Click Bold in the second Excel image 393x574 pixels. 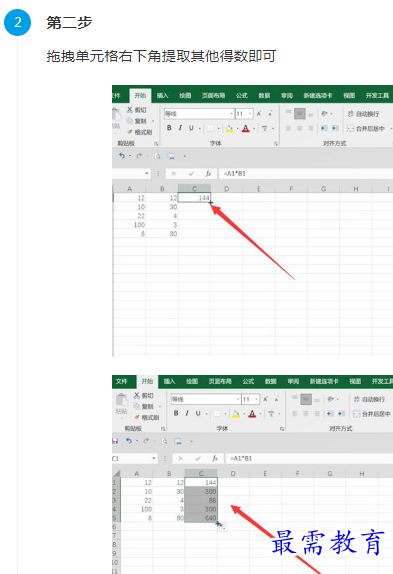[x=176, y=413]
